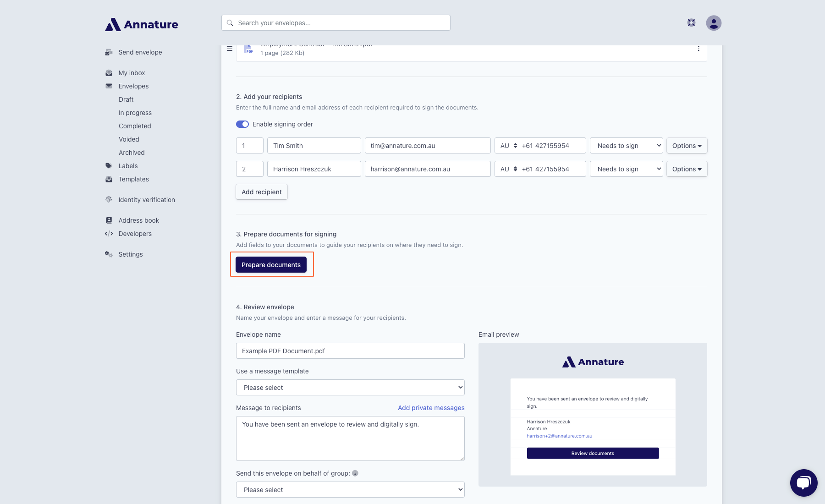The width and height of the screenshot is (825, 504).
Task: Click the Developers code icon
Action: coord(109,234)
